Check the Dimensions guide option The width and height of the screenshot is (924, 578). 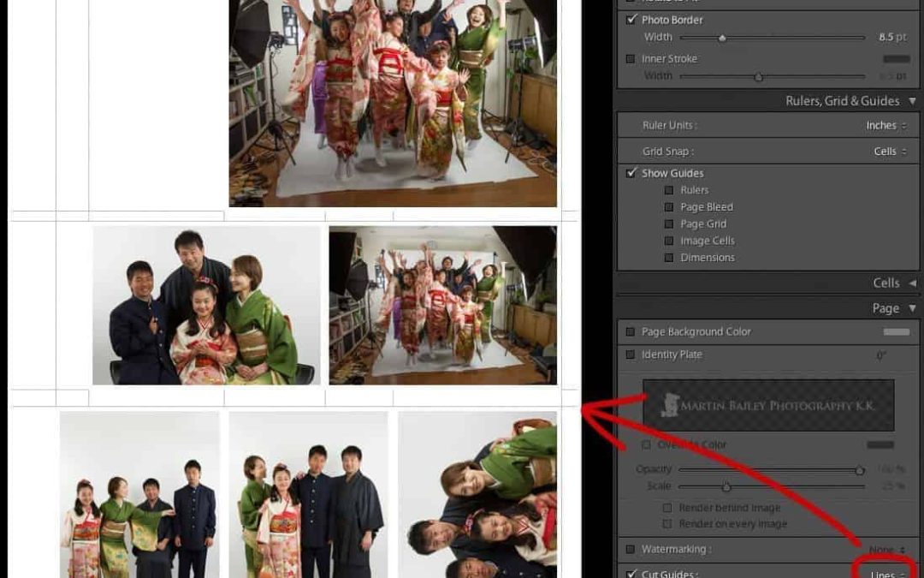pyautogui.click(x=669, y=258)
